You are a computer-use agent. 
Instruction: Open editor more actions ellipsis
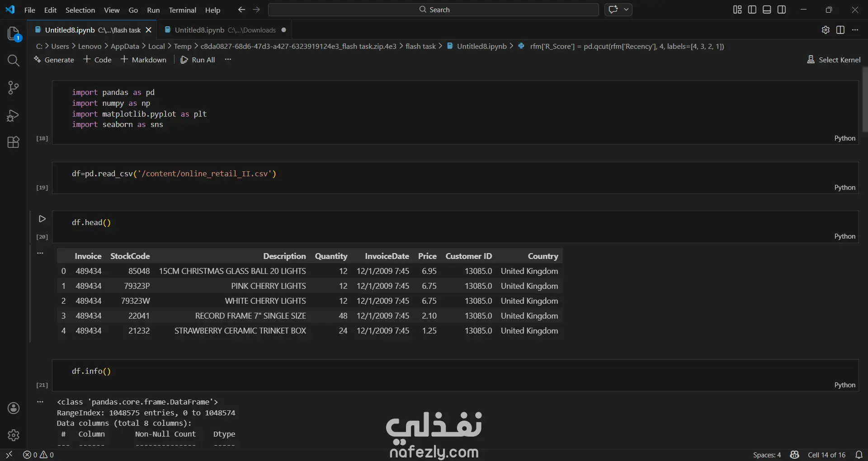tap(855, 30)
